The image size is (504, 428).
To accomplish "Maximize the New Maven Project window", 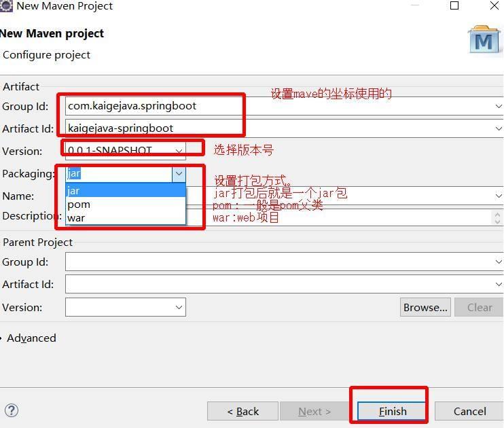I will point(454,5).
